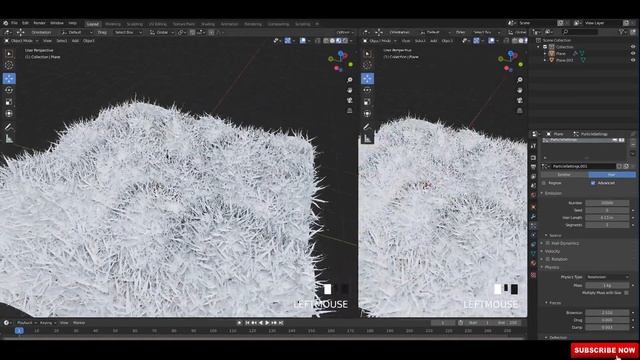Select the Scale tool in left viewport
The width and height of the screenshot is (640, 360).
[x=9, y=102]
